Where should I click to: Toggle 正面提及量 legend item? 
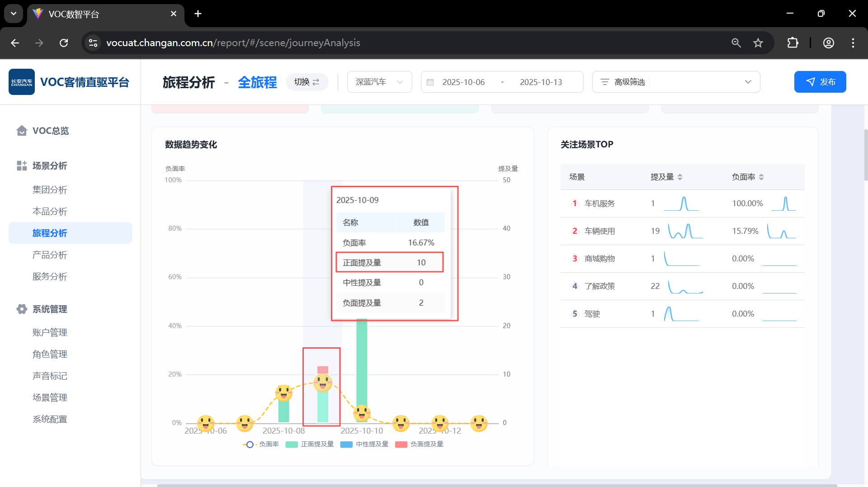click(310, 444)
